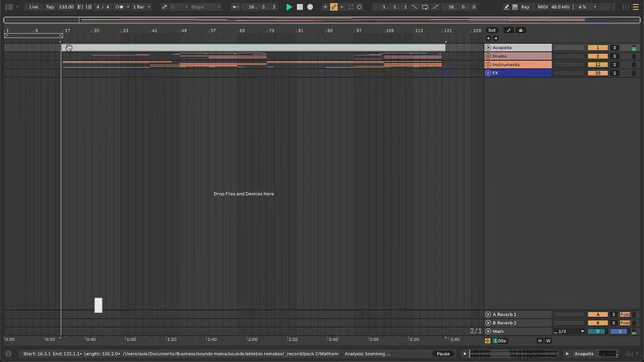644x362 pixels.
Task: Unfold the Acapella track
Action: click(x=489, y=47)
